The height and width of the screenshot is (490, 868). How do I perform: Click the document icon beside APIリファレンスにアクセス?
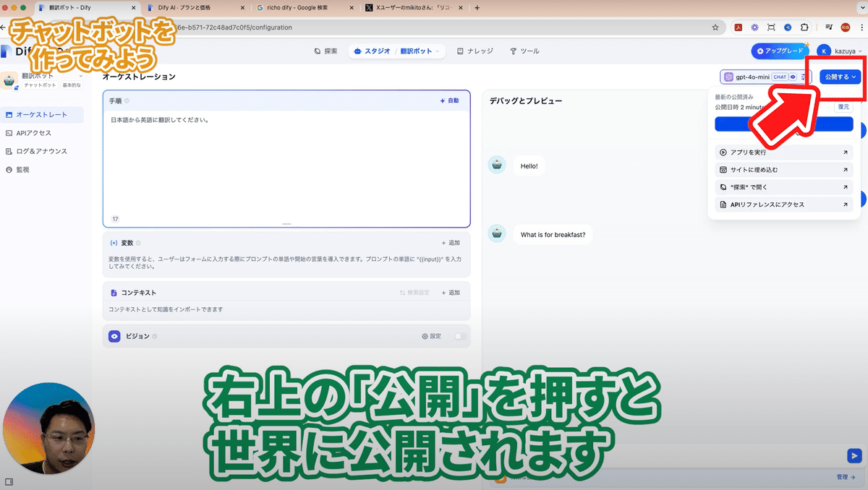(x=723, y=205)
